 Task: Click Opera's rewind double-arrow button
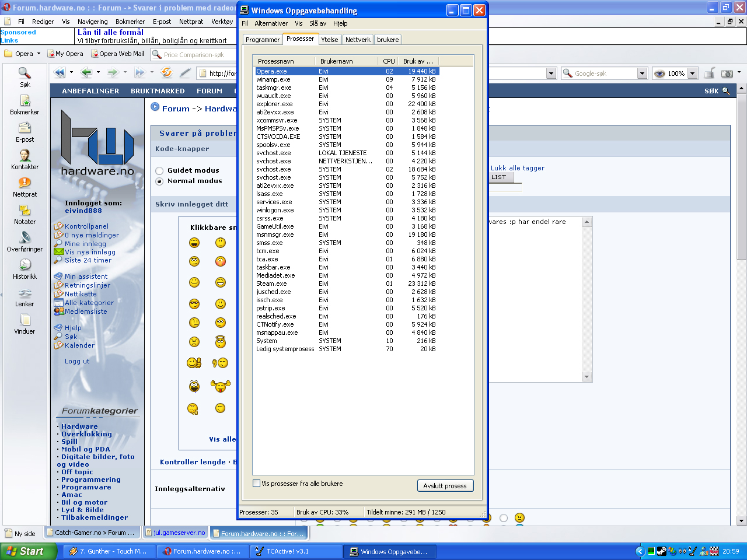tap(60, 73)
